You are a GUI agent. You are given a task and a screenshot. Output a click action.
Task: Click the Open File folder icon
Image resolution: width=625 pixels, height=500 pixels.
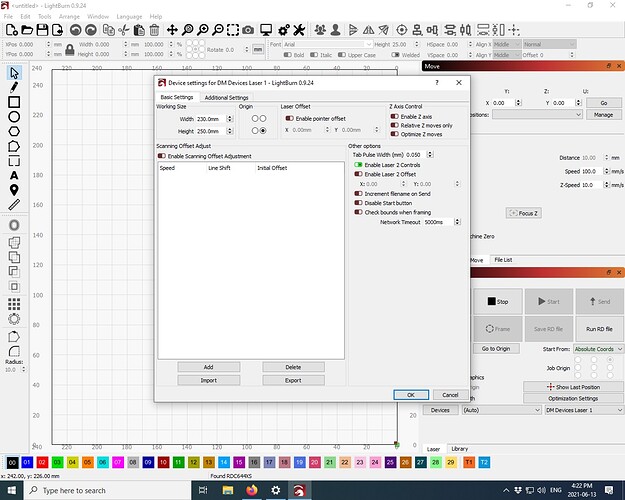(27, 30)
